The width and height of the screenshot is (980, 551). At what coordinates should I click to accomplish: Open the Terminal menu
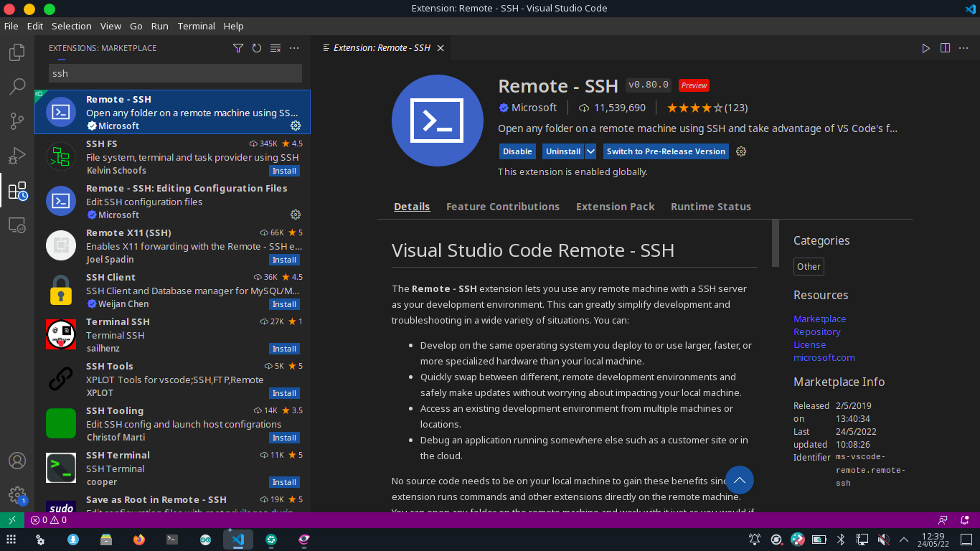[197, 26]
